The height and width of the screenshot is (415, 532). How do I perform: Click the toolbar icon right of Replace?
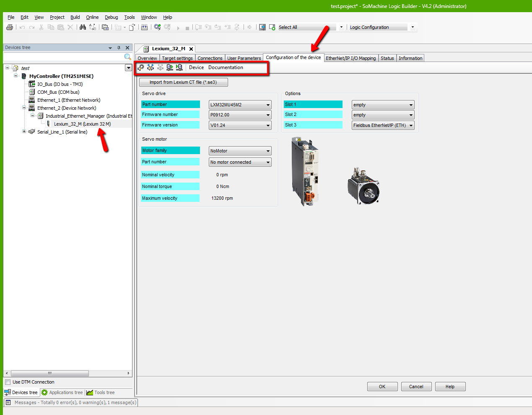(105, 27)
